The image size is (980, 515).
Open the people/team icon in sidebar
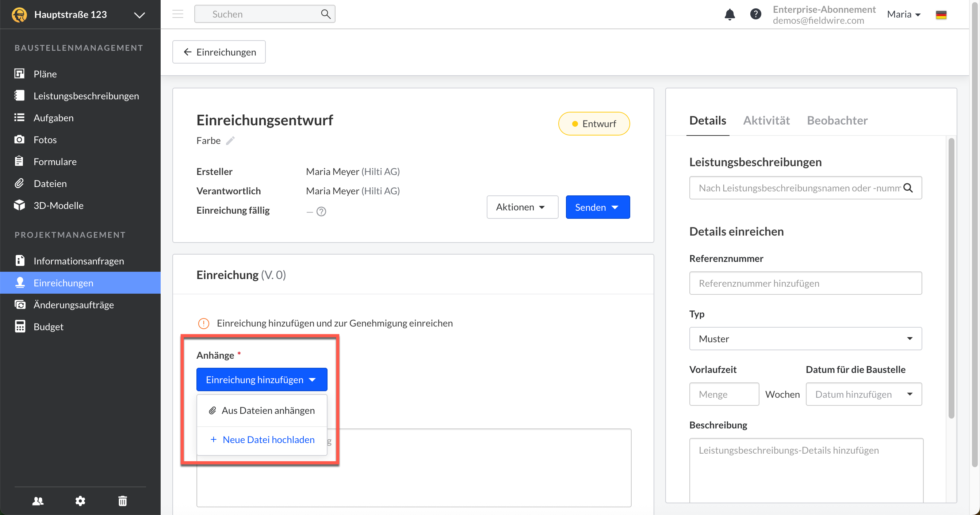[38, 500]
